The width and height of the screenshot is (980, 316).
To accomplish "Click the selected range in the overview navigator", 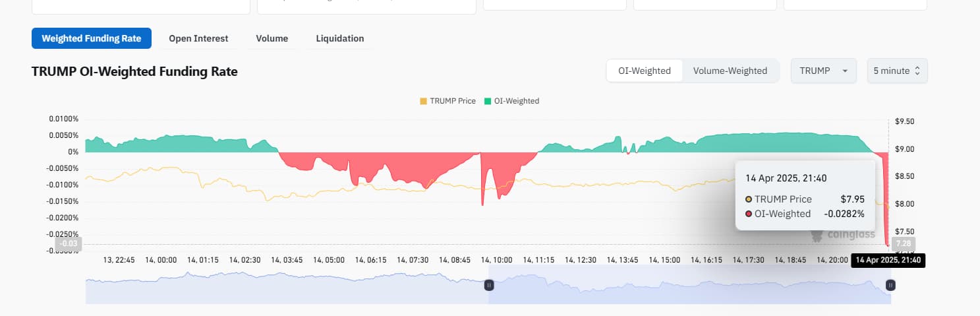I will (689, 285).
